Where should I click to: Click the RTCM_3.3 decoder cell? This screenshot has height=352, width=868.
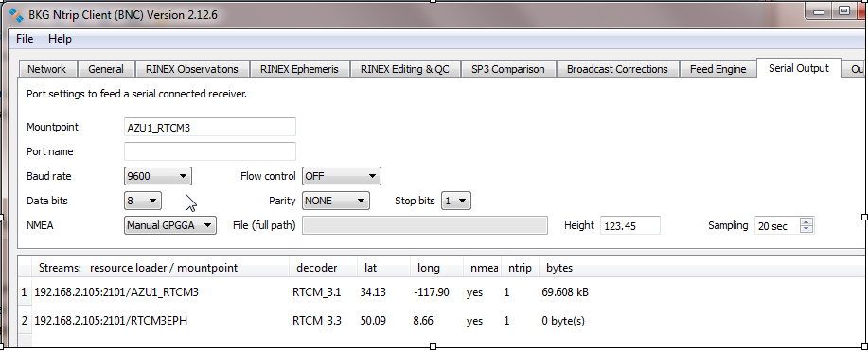[x=317, y=321]
